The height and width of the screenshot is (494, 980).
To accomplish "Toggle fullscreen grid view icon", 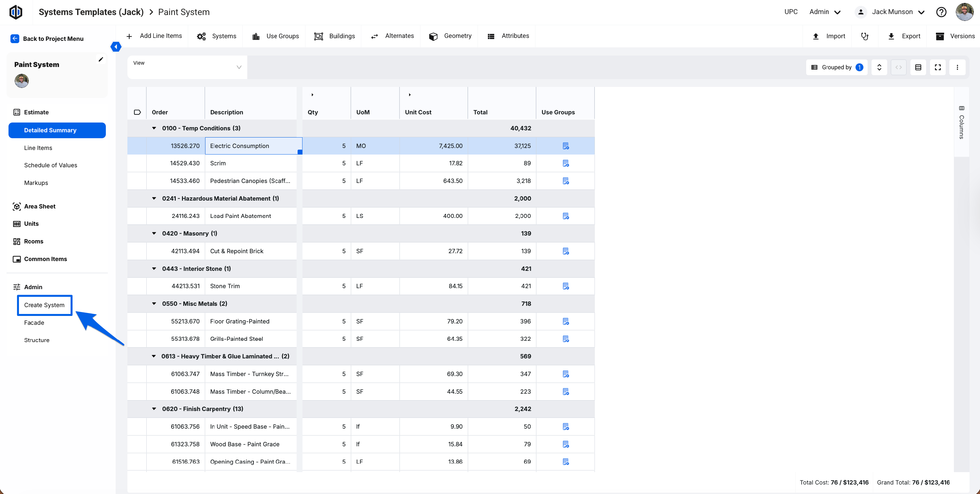I will coord(938,67).
